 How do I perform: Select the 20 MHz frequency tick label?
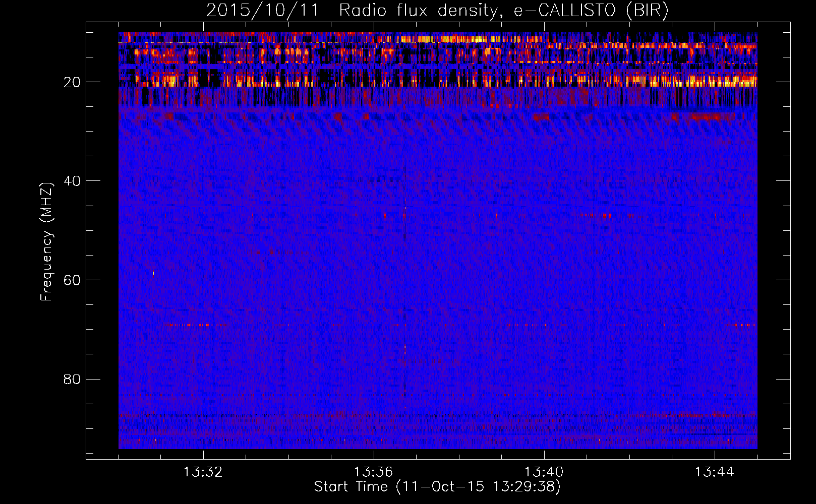tap(73, 82)
